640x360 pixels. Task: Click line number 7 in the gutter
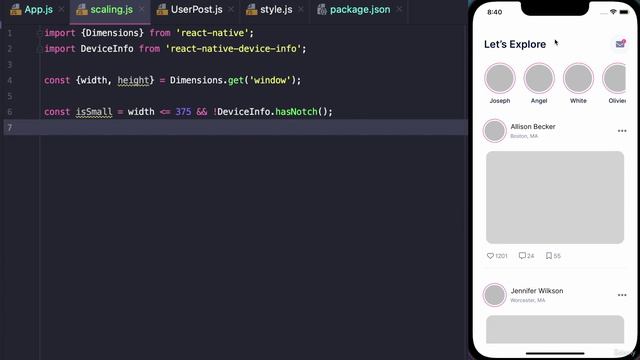click(x=10, y=127)
